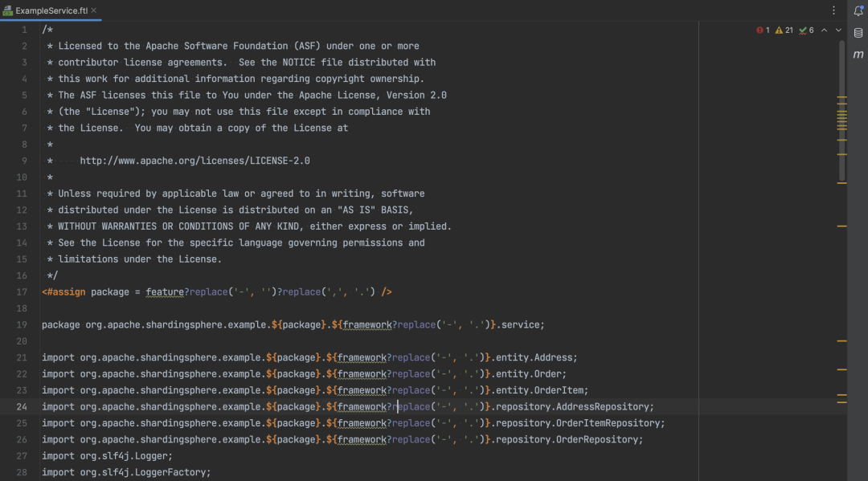
Task: Click the 21 warnings indicator
Action: pos(784,31)
